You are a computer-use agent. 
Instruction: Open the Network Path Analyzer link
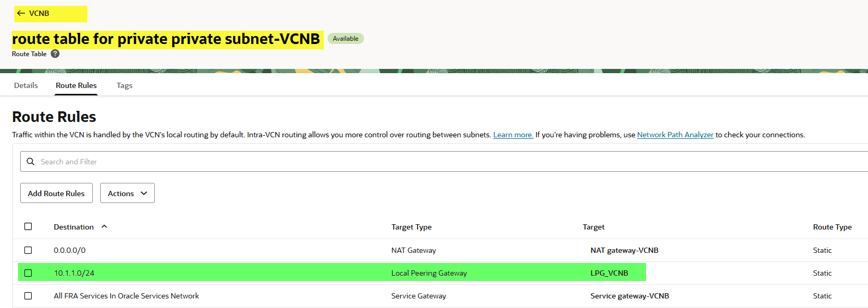675,135
